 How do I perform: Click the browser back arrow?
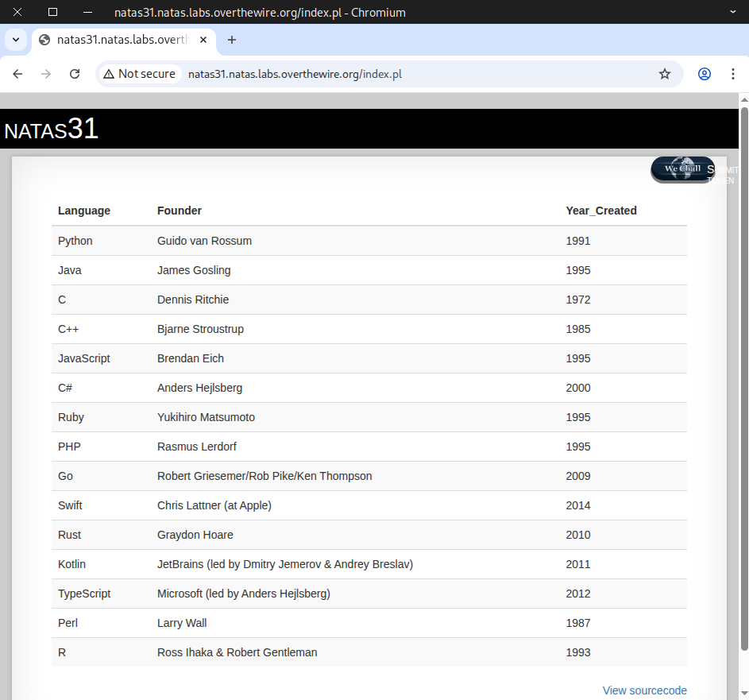[17, 74]
